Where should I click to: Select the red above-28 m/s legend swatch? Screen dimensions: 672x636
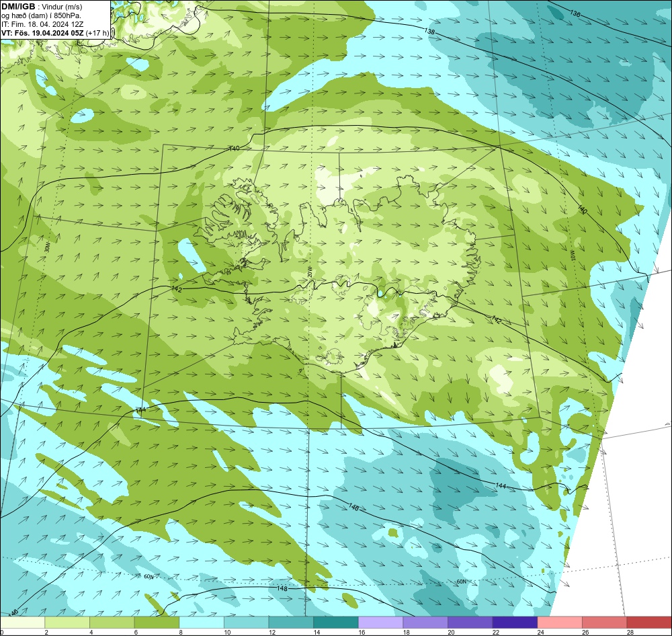(x=649, y=622)
